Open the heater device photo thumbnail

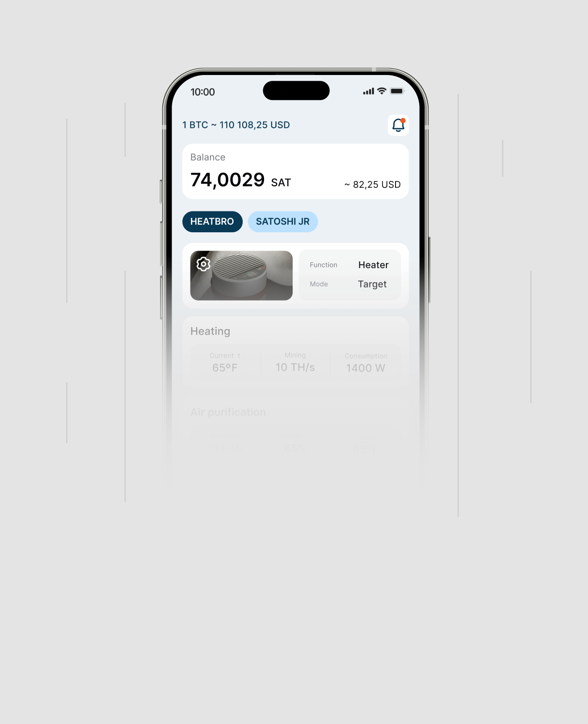[241, 275]
